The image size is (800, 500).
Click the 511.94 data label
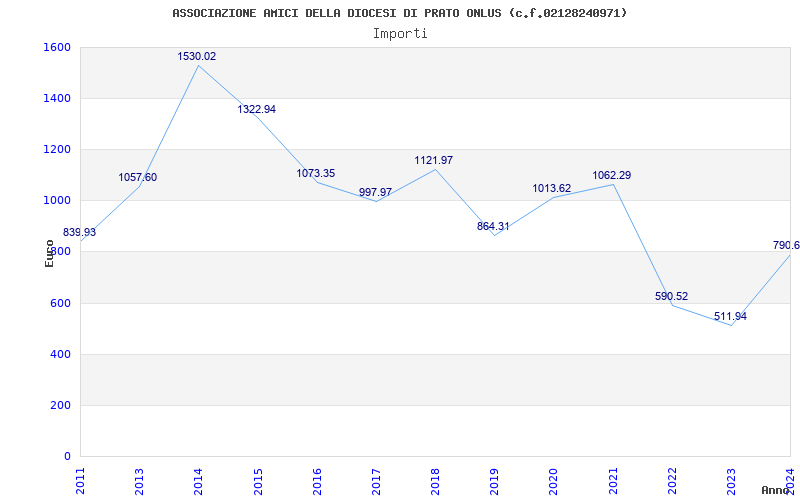coord(730,316)
